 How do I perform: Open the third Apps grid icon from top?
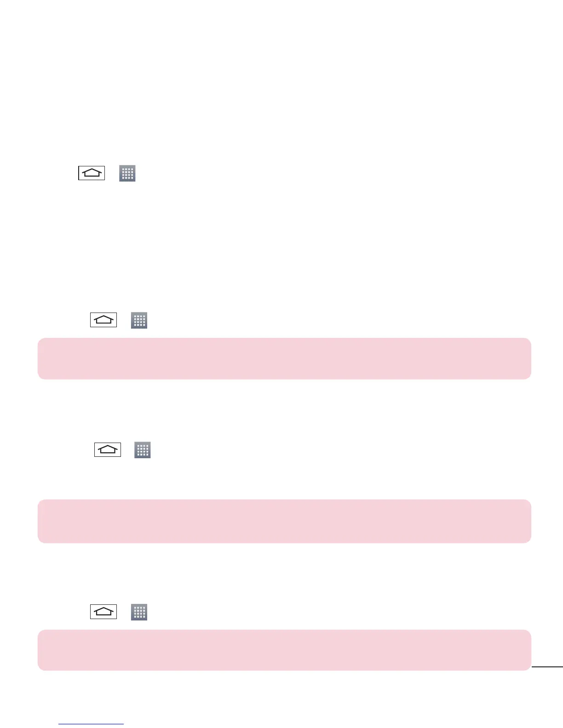click(x=143, y=450)
